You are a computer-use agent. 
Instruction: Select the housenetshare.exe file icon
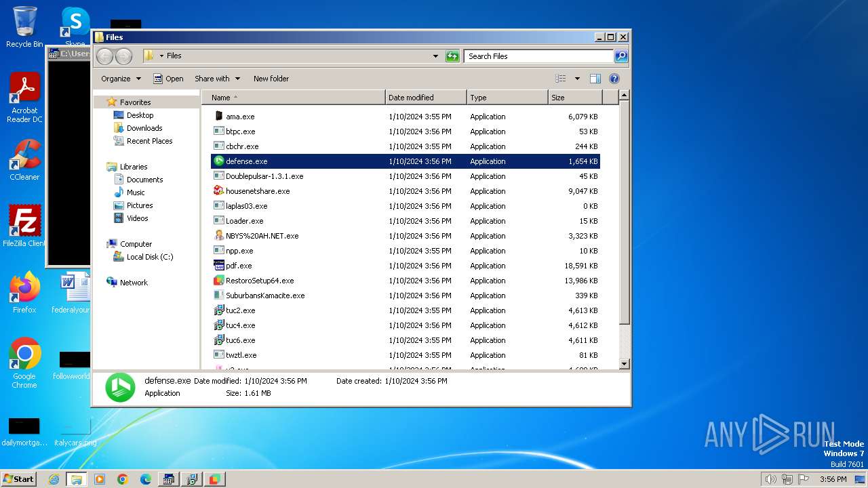coord(218,191)
